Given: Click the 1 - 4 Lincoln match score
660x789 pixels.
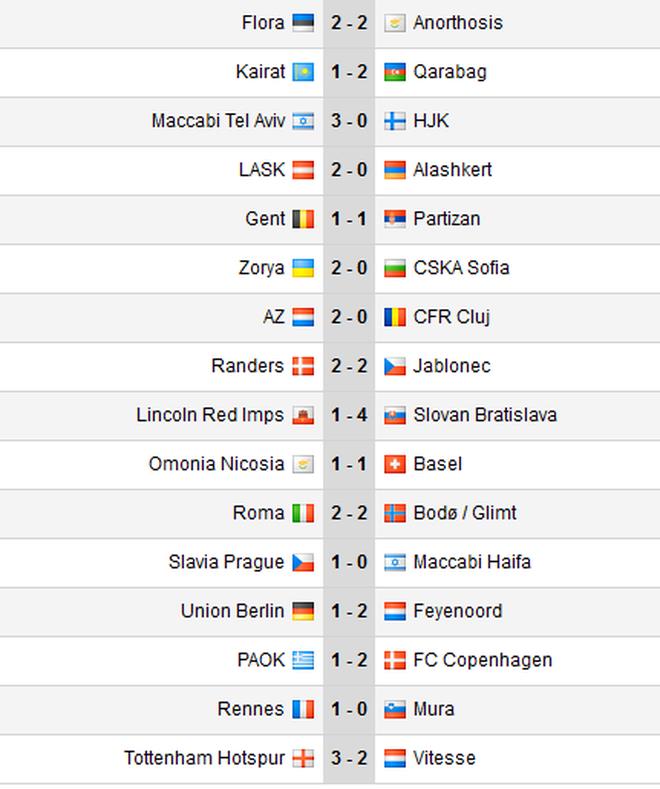Looking at the screenshot, I should pyautogui.click(x=348, y=415).
